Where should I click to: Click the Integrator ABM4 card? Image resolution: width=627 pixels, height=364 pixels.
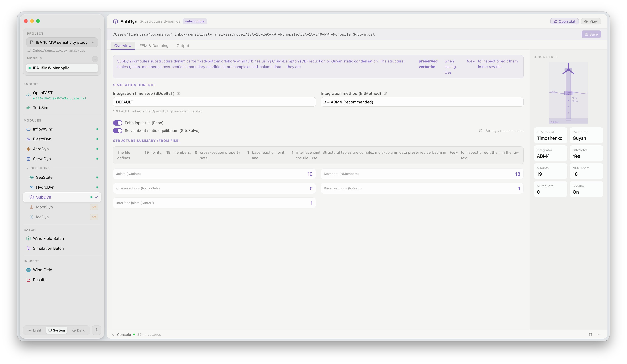(x=550, y=153)
